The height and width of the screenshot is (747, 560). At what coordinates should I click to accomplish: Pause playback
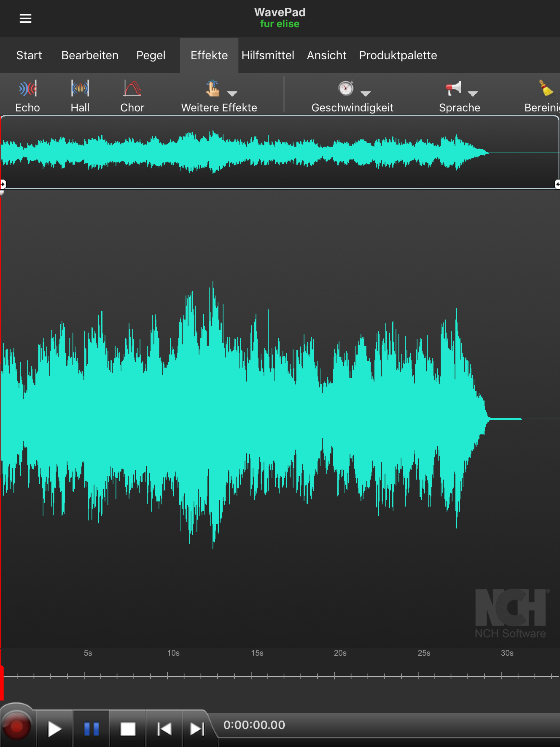point(92,729)
